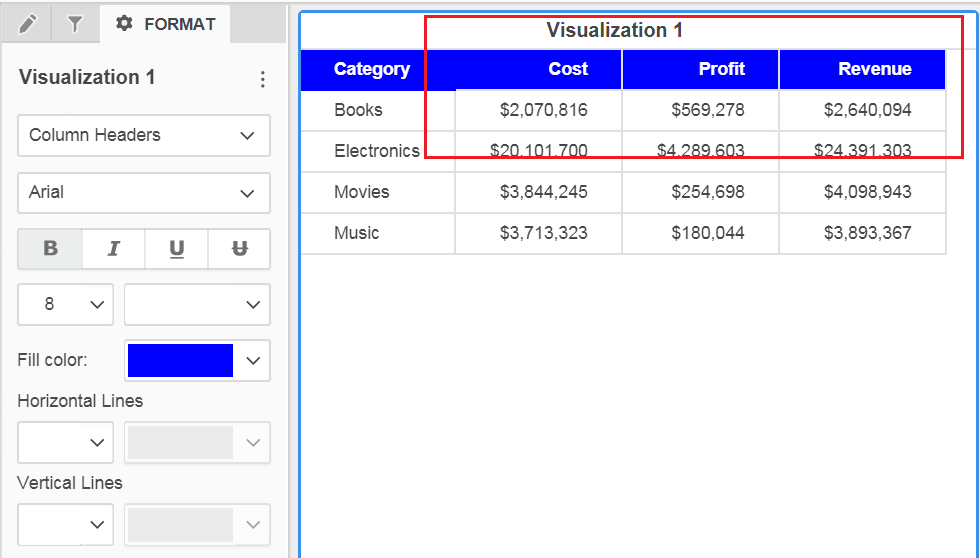Viewport: 980px width, 558px height.
Task: Toggle Strikethrough text formatting
Action: click(x=239, y=249)
